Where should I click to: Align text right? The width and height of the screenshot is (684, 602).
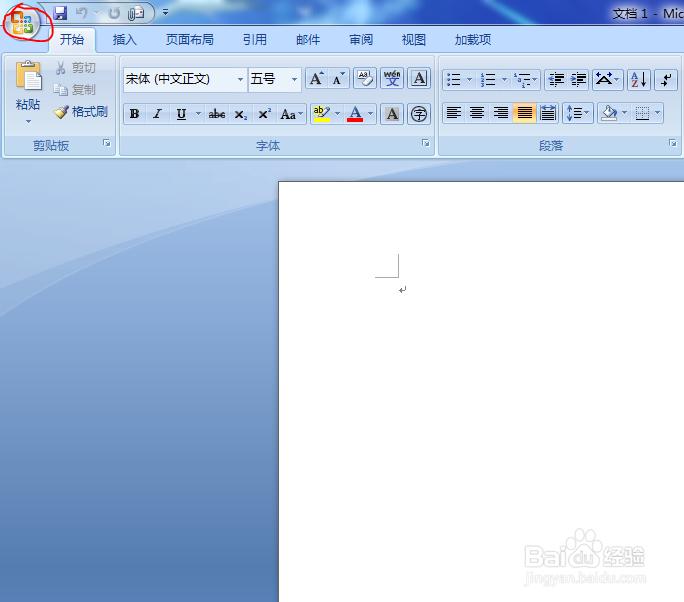[x=501, y=113]
